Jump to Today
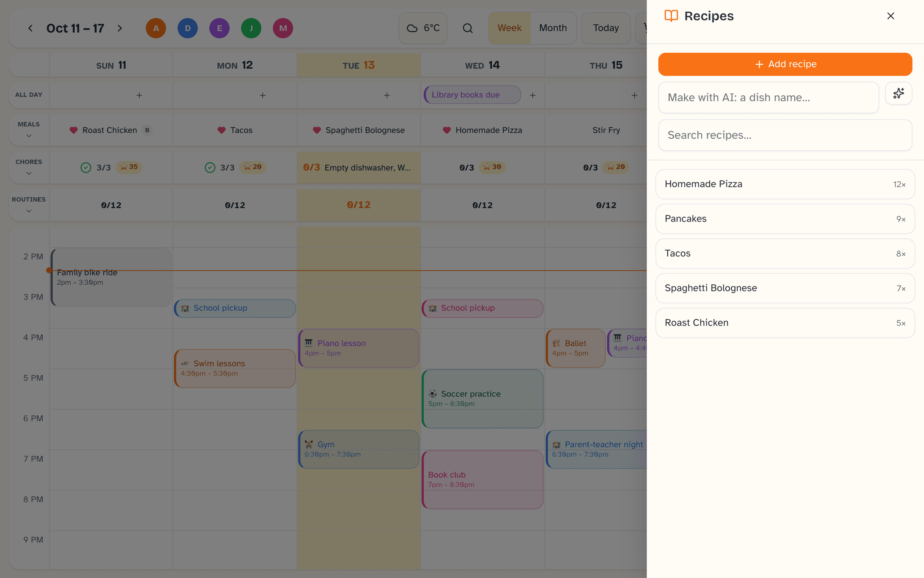924x578 pixels. pyautogui.click(x=606, y=28)
